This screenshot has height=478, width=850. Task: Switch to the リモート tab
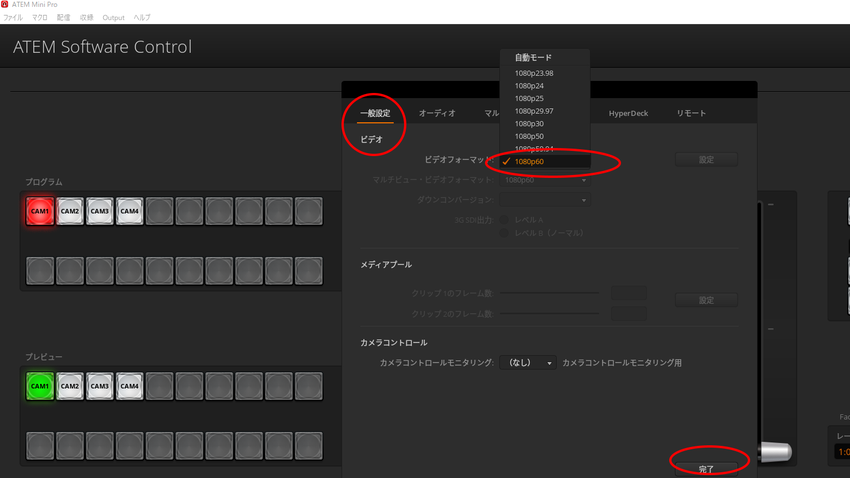[691, 113]
